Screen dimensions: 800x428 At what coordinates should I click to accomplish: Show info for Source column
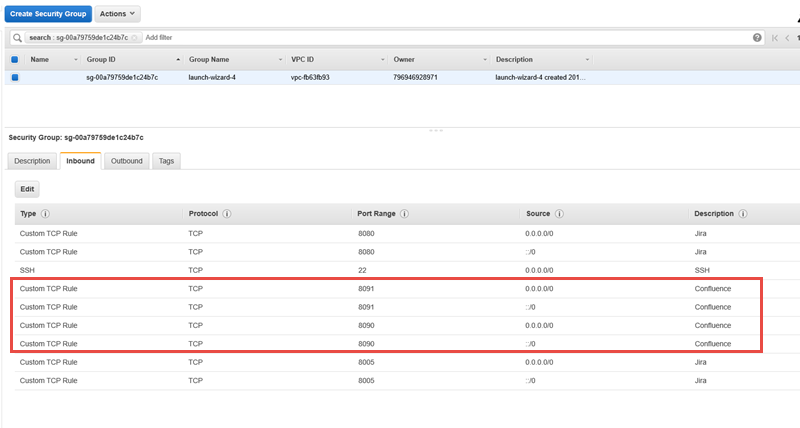pyautogui.click(x=559, y=214)
